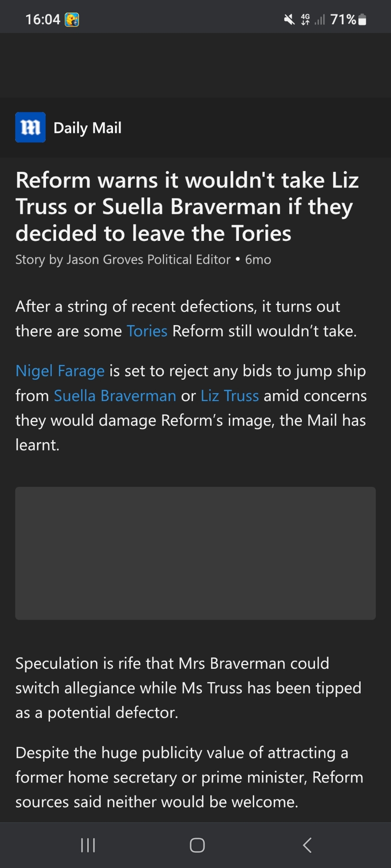Tap the Liz Truss link

click(230, 396)
